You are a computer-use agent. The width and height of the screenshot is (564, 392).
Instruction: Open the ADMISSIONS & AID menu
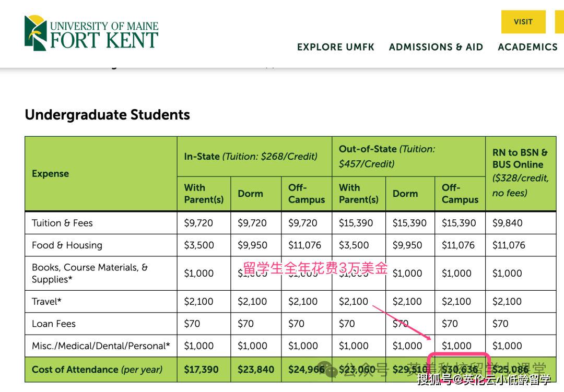(436, 47)
